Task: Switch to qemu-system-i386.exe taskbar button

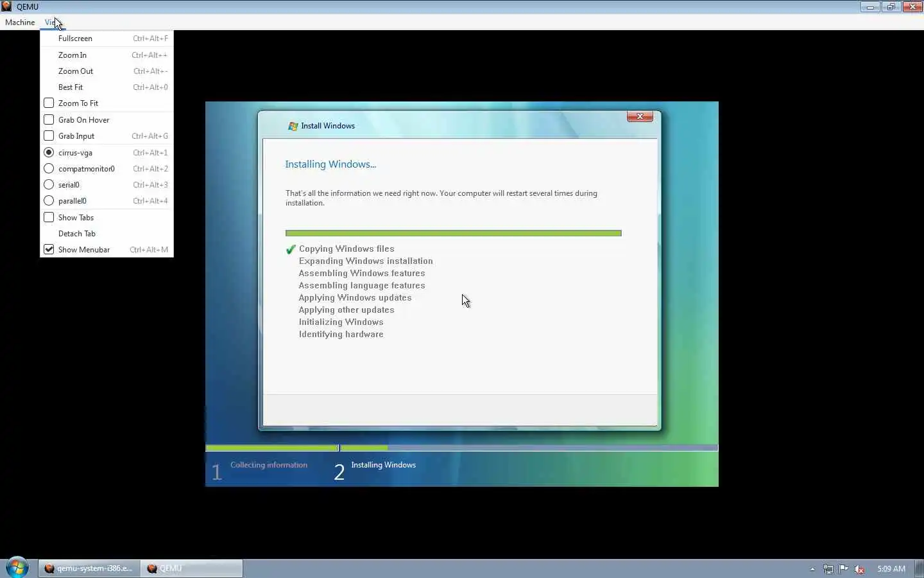Action: 89,568
